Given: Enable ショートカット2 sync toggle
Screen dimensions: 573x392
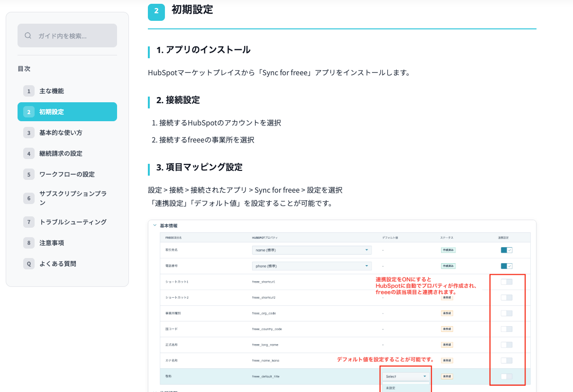Looking at the screenshot, I should pos(506,297).
